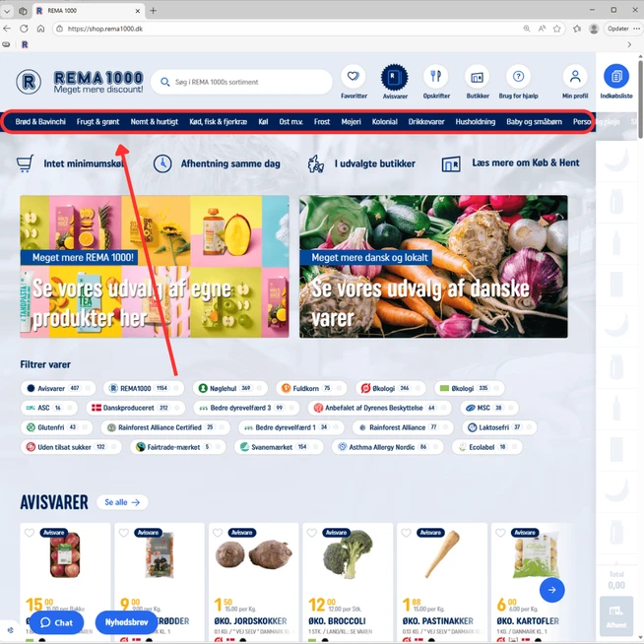Expand the Drikkevarer category menu
The image size is (644, 644).
[x=426, y=122]
